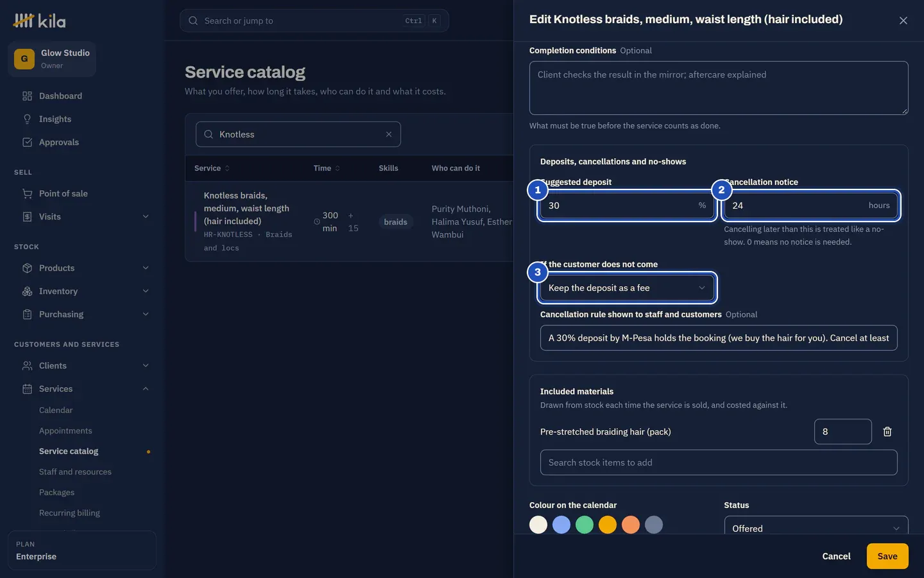This screenshot has width=924, height=578.
Task: Open the customer no-show policy dropdown
Action: click(627, 288)
